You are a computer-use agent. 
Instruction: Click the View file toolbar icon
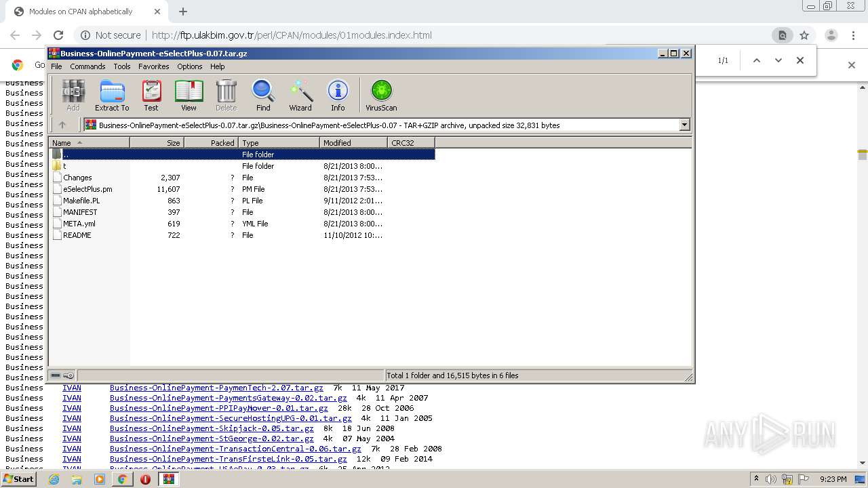[189, 95]
